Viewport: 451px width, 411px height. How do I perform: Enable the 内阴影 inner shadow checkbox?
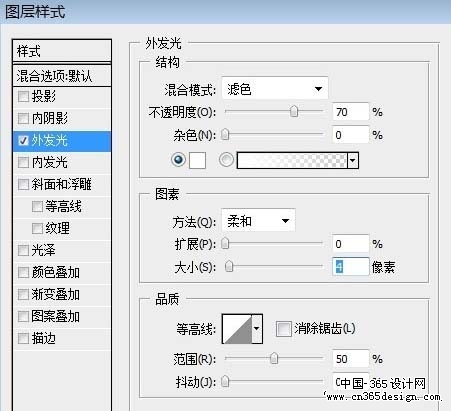click(23, 118)
